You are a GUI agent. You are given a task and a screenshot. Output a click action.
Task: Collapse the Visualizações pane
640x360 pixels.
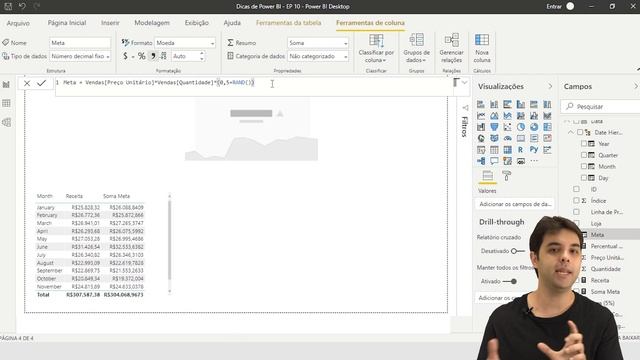(x=550, y=87)
